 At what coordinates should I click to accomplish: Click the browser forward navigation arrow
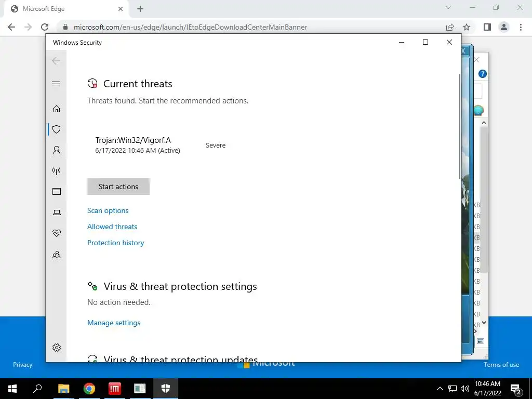point(28,27)
